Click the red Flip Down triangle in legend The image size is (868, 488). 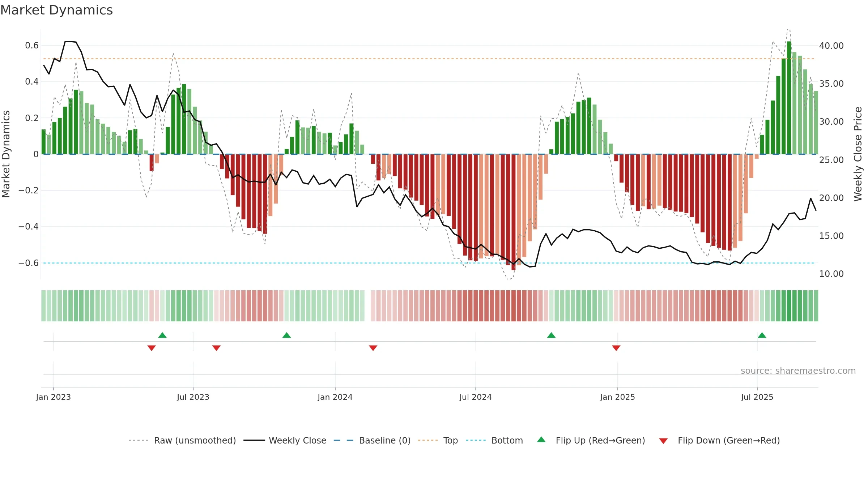click(x=663, y=441)
